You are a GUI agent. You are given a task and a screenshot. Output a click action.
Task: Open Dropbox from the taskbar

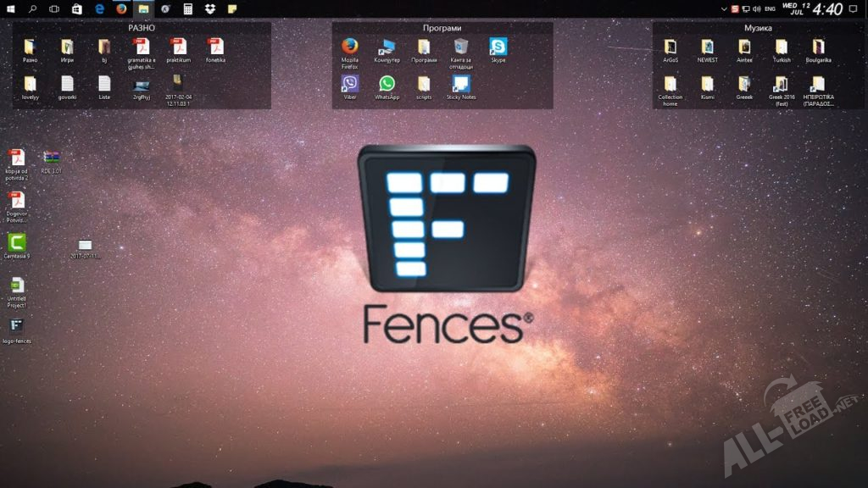click(x=209, y=8)
